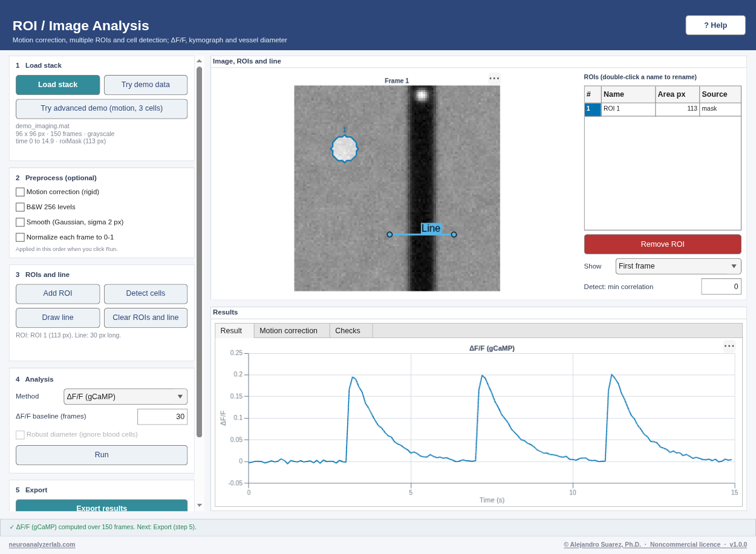Screen dimensions: 756x554
Task: Switch to the Result tab
Action: (x=234, y=331)
